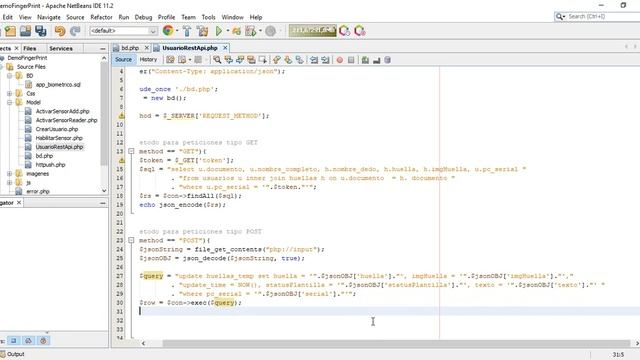The height and width of the screenshot is (360, 640).
Task: Click the Next Bookmark icon
Action: click(x=288, y=60)
